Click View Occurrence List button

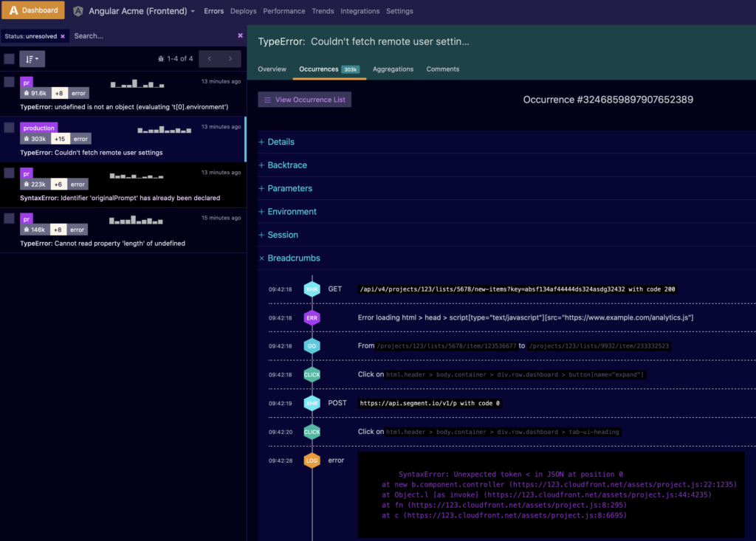pos(305,100)
